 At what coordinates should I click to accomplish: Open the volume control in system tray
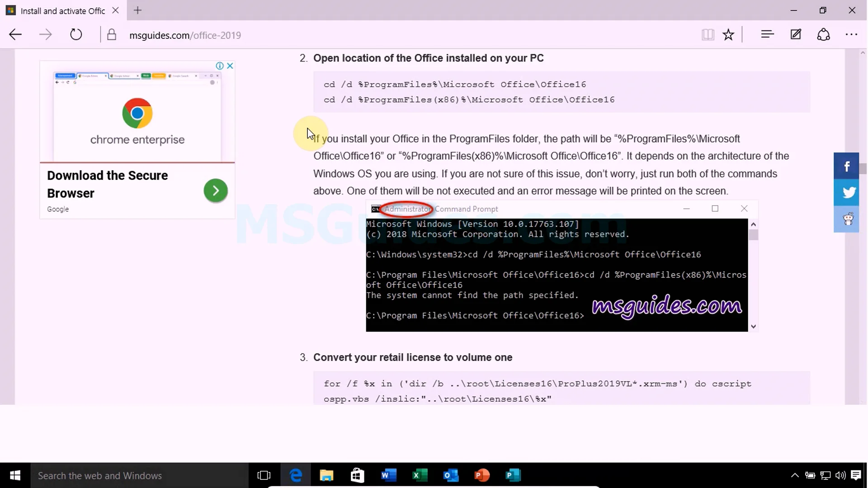click(x=840, y=475)
